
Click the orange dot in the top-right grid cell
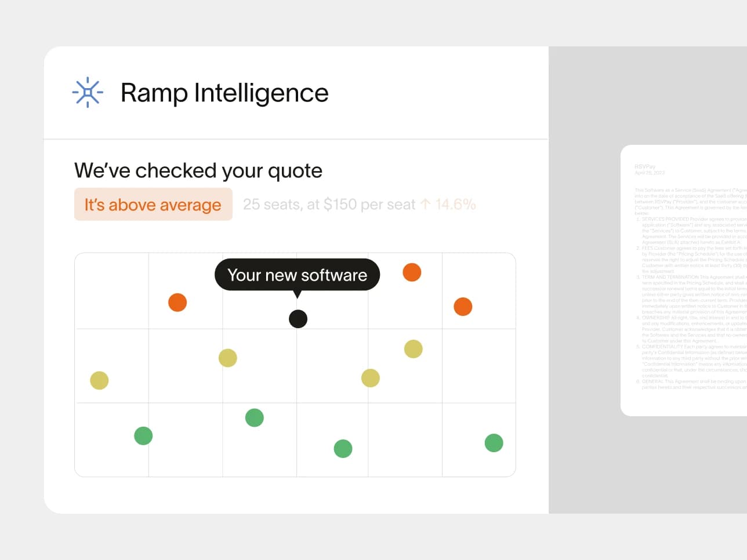click(x=412, y=272)
